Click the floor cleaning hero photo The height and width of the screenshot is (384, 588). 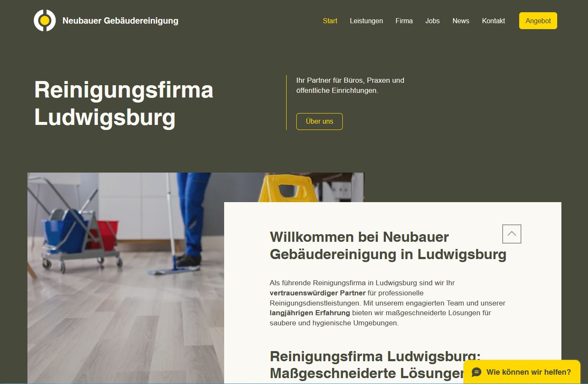click(x=126, y=278)
